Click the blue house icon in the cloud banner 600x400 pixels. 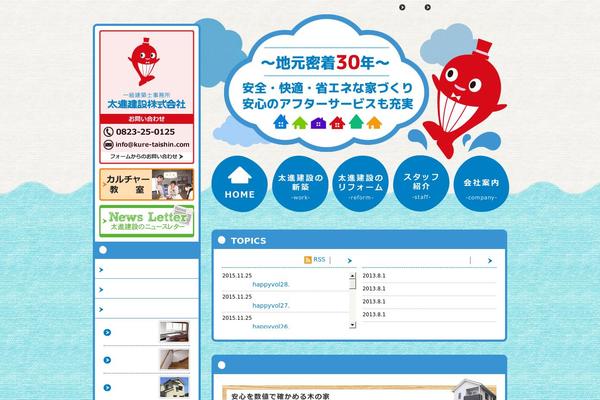coord(281,122)
